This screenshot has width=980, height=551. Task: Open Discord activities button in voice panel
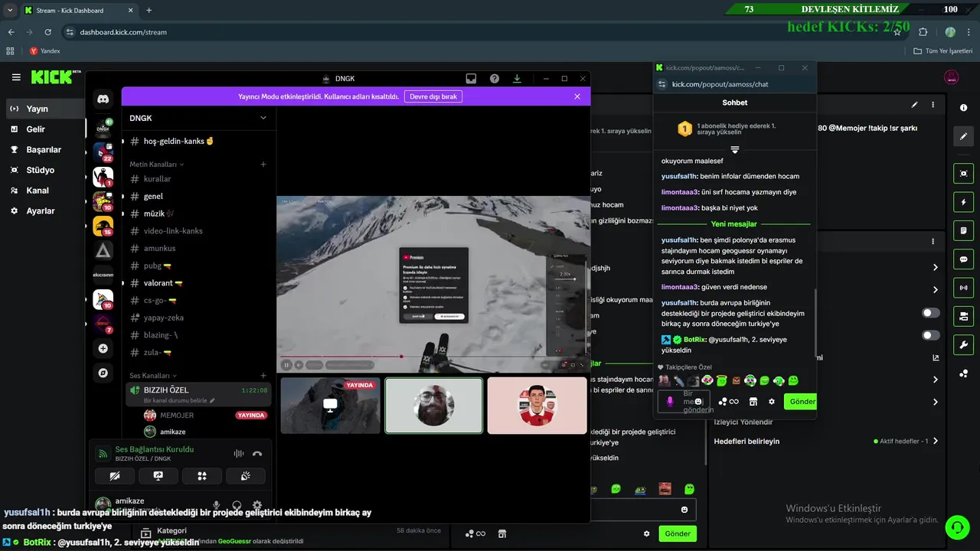202,476
